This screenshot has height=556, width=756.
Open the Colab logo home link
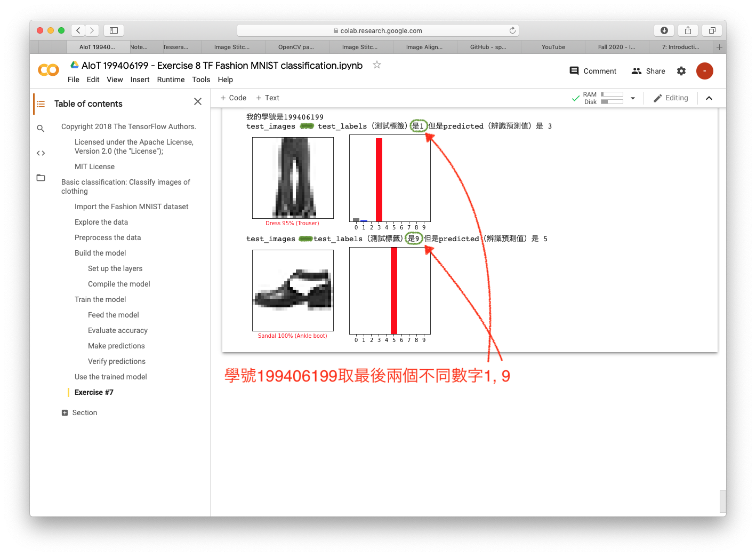(x=49, y=70)
